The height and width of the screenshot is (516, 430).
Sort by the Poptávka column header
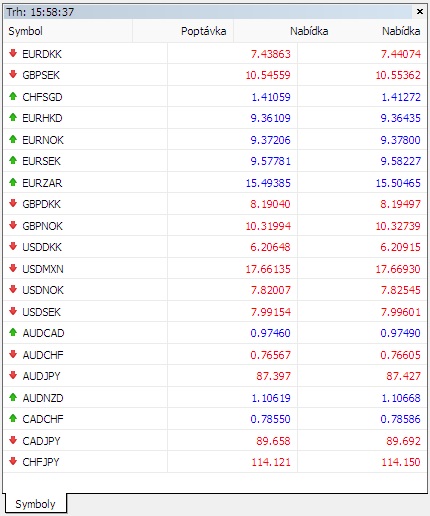[x=183, y=31]
